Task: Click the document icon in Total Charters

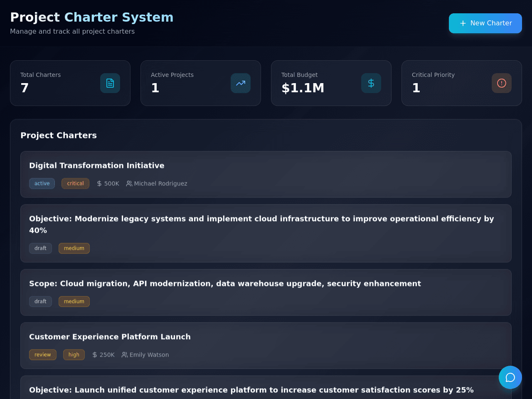Action: (x=110, y=83)
